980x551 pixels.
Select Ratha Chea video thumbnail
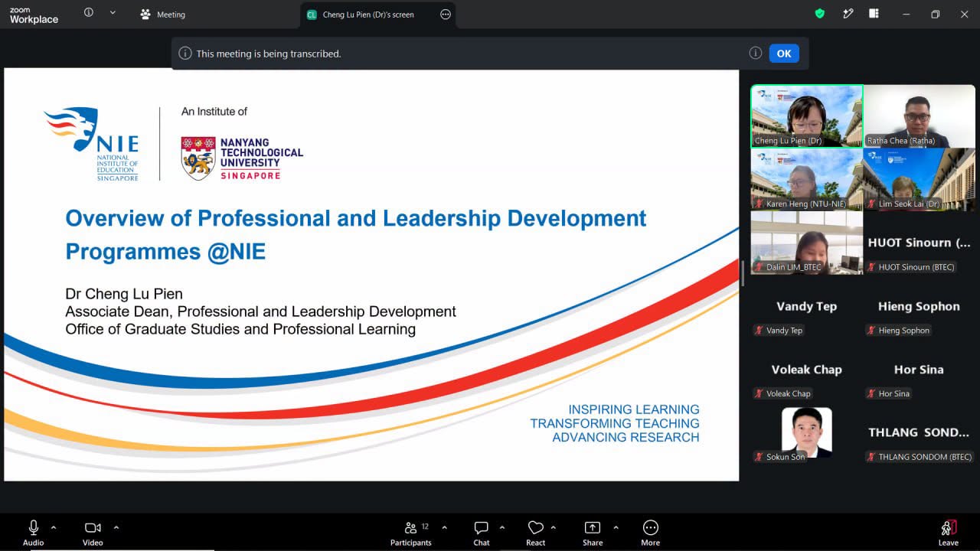919,116
